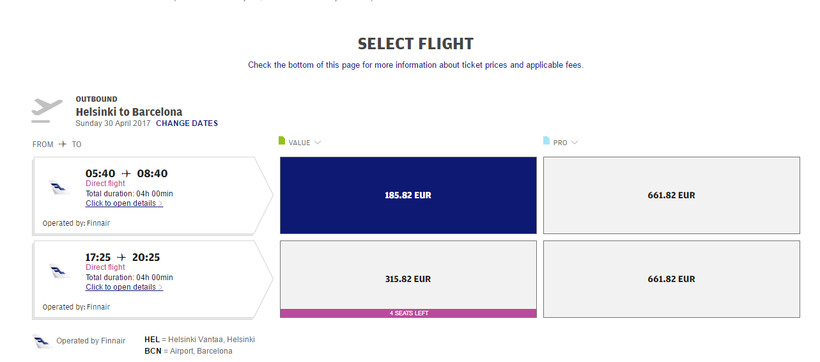This screenshot has height=362, width=820.
Task: Open details for the 05:40 flight
Action: click(124, 203)
